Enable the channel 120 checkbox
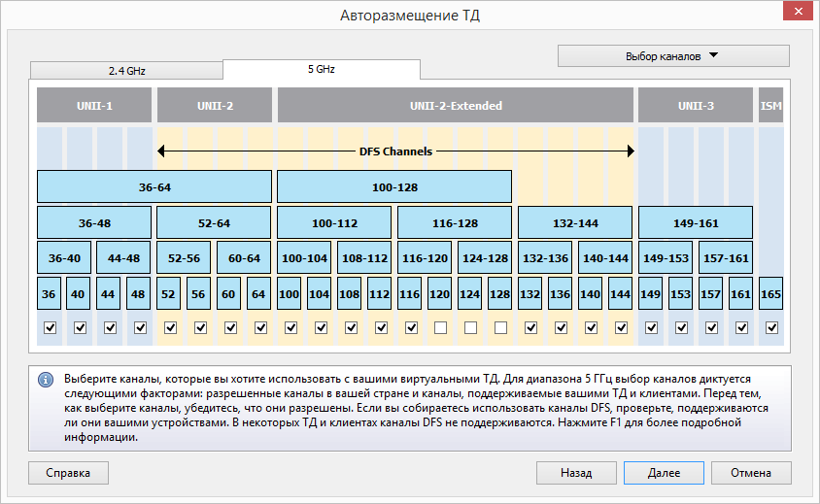The width and height of the screenshot is (820, 504). click(x=441, y=327)
